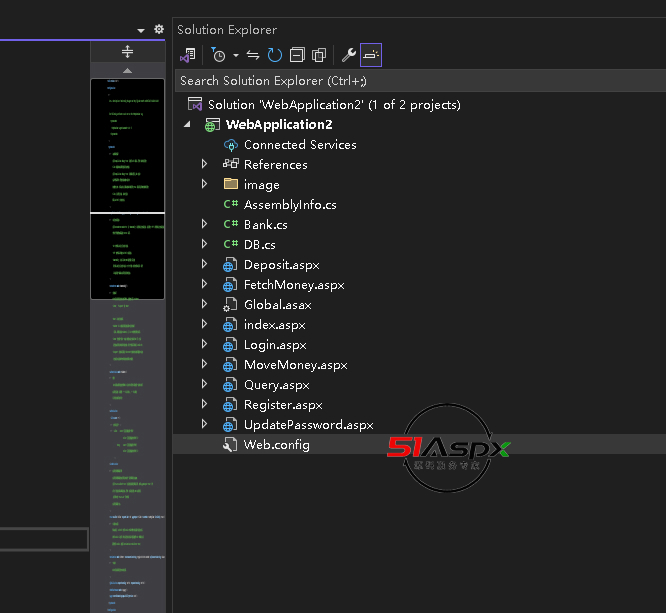666x613 pixels.
Task: Collapse All in Solution Explorer
Action: (x=297, y=55)
